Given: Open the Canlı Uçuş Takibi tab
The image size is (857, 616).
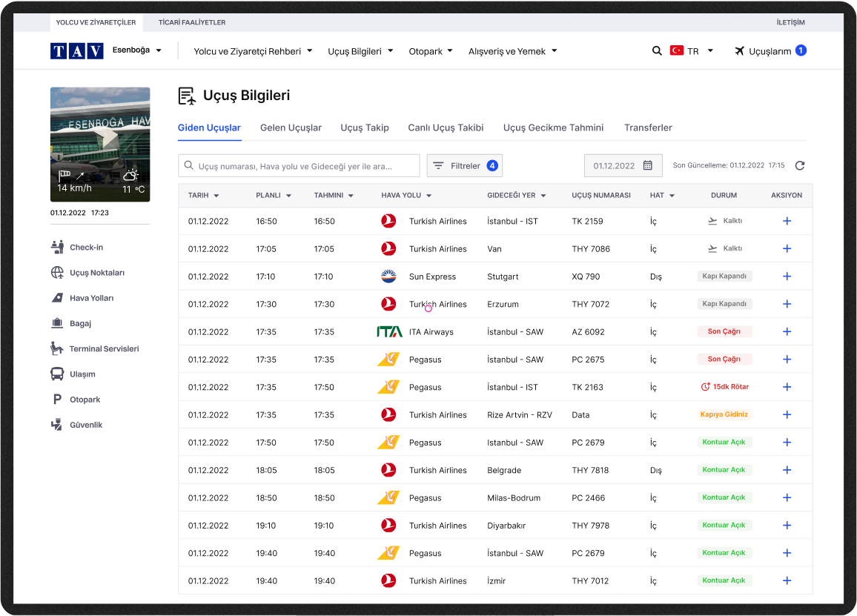Looking at the screenshot, I should [446, 127].
